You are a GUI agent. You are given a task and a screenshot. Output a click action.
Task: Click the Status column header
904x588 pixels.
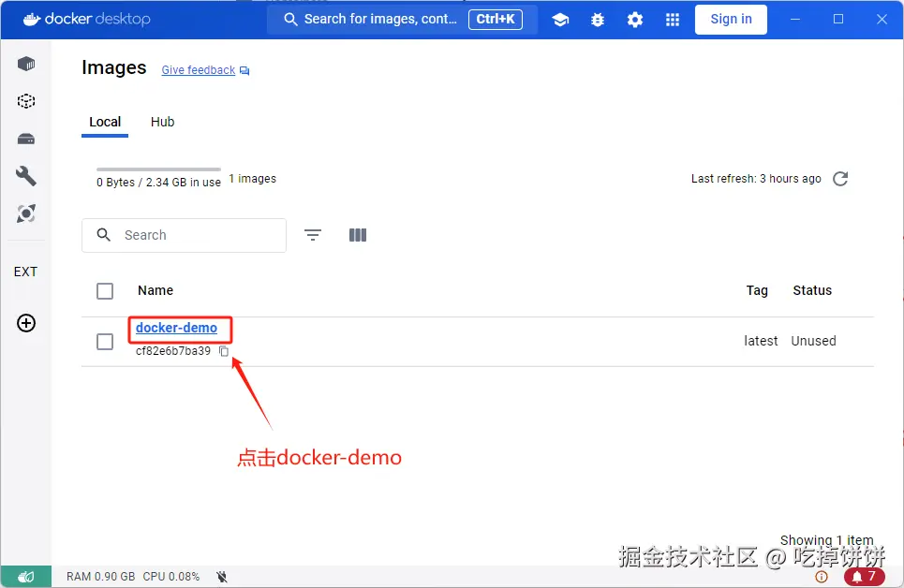[812, 290]
